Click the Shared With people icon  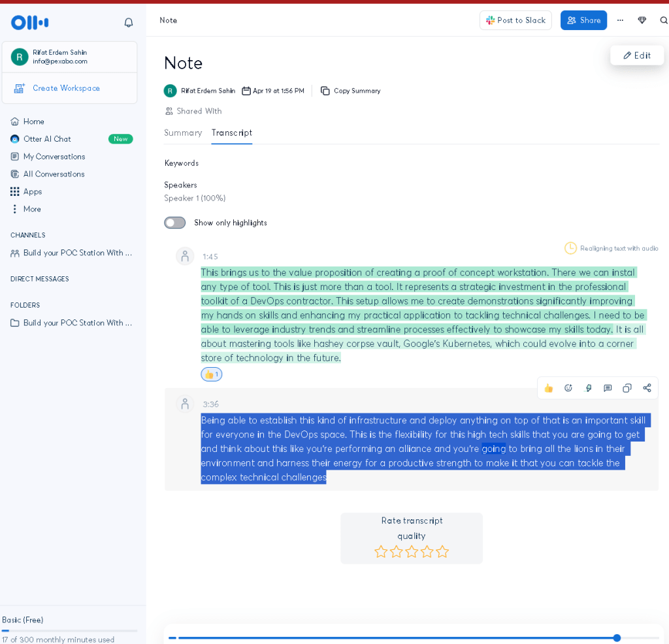[169, 111]
